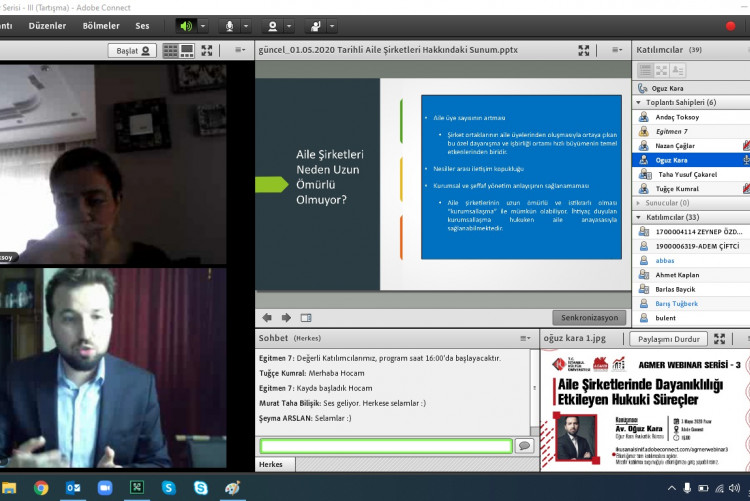Open Google Chrome from the taskbar

pyautogui.click(x=40, y=488)
